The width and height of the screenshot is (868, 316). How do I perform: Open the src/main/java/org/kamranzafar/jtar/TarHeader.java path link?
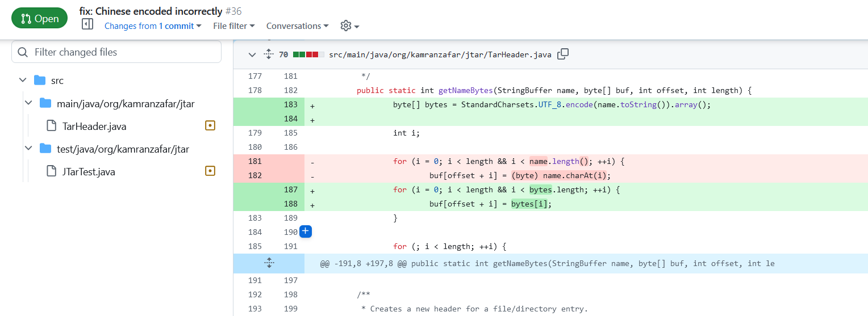[x=440, y=54]
